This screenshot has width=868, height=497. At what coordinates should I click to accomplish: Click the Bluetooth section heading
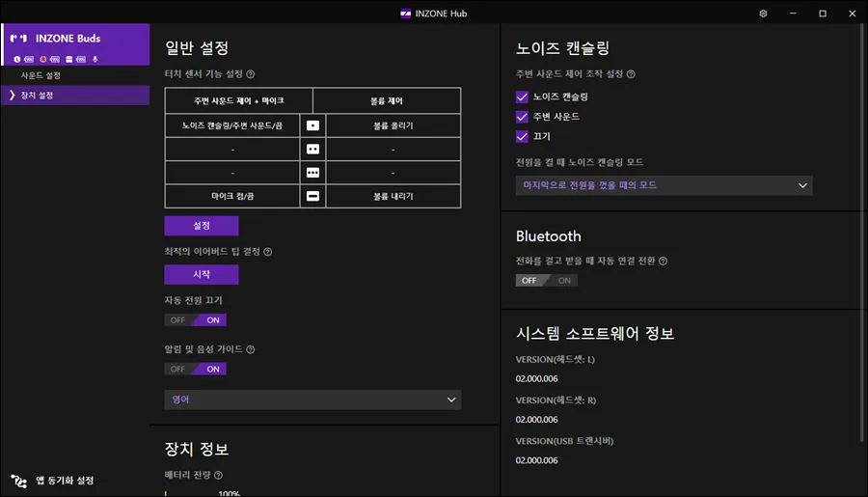pyautogui.click(x=549, y=236)
